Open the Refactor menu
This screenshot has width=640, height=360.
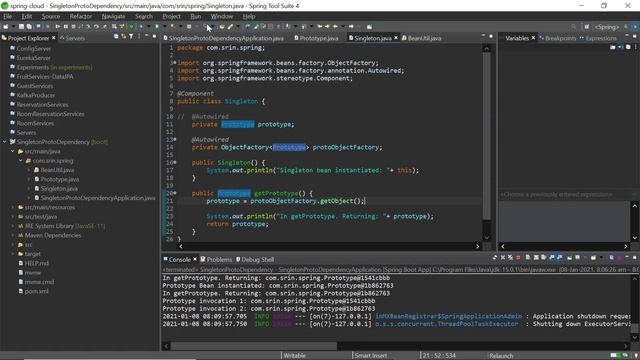[x=80, y=16]
